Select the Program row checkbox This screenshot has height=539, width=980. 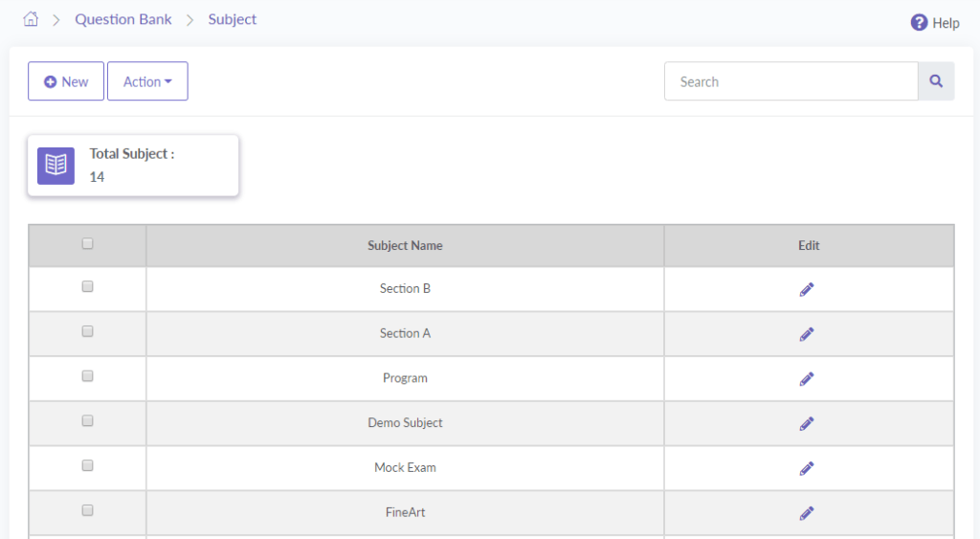click(88, 376)
